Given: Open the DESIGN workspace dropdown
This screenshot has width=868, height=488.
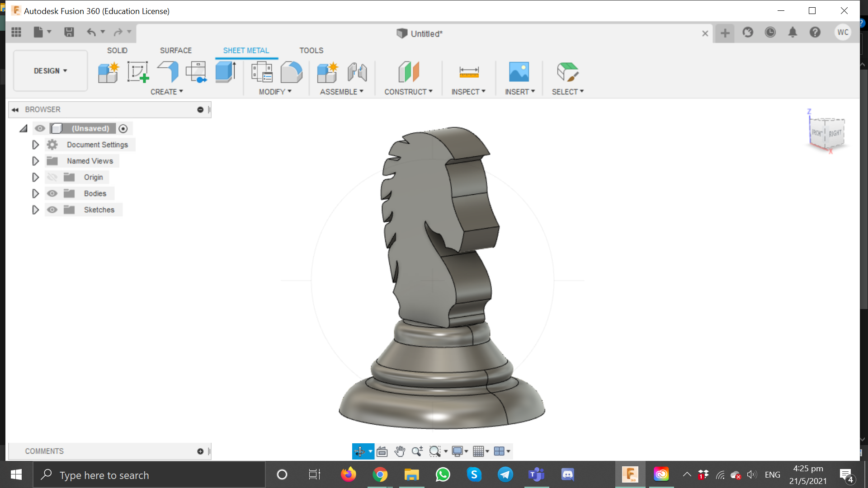Looking at the screenshot, I should (51, 71).
